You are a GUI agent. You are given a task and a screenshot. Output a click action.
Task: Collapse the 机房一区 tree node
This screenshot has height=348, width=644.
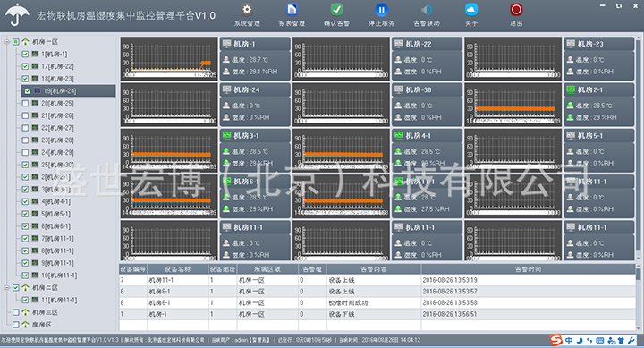[7, 42]
